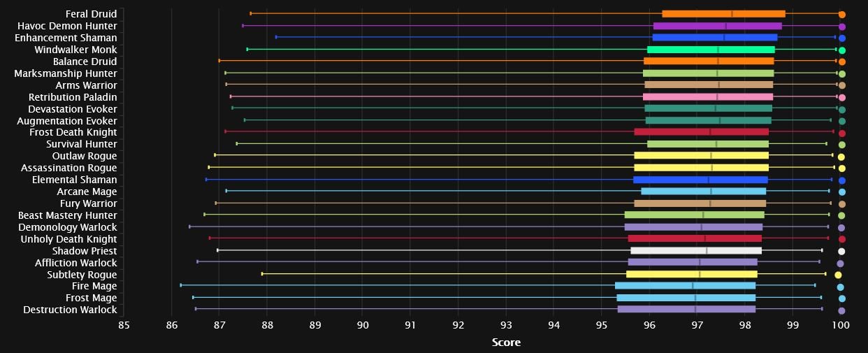Click the Retribution Paladin label
The width and height of the screenshot is (868, 353).
click(73, 97)
